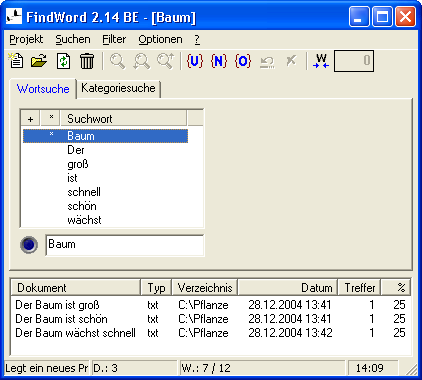The height and width of the screenshot is (380, 422).
Task: Select the Wortsuche tab
Action: [43, 89]
